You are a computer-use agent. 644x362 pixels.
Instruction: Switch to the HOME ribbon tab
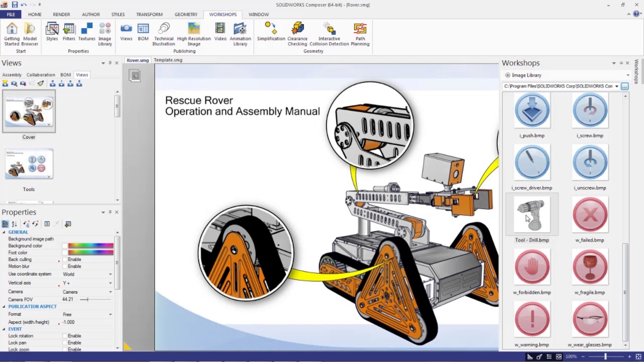(35, 15)
